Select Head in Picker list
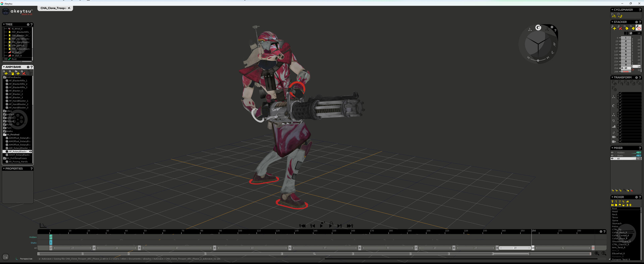The width and height of the screenshot is (644, 264). coord(615,212)
